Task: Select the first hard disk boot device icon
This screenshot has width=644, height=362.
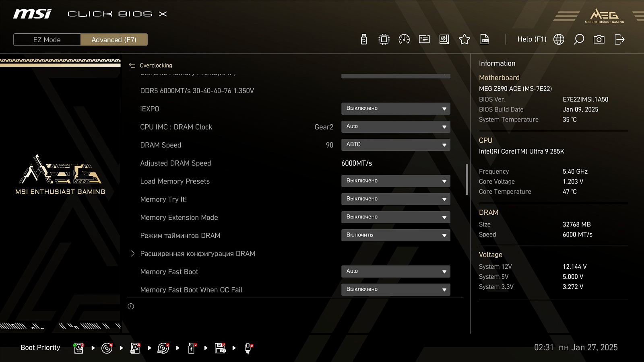Action: click(79, 348)
